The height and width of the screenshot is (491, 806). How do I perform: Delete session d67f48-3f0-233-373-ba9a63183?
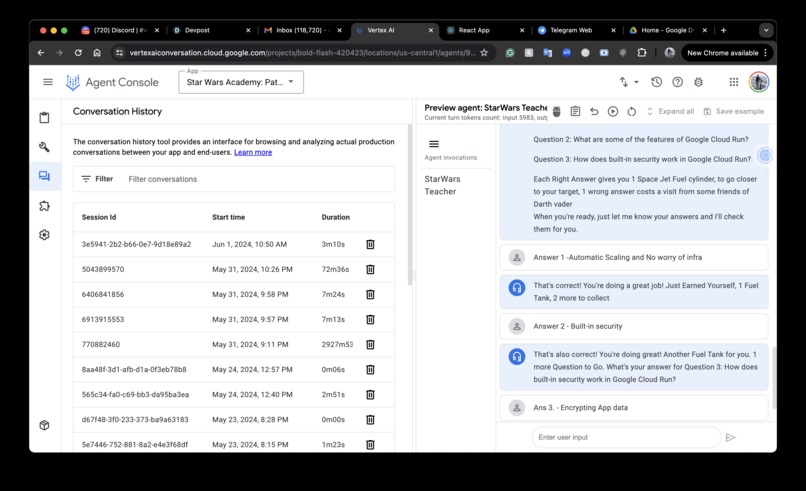point(370,420)
